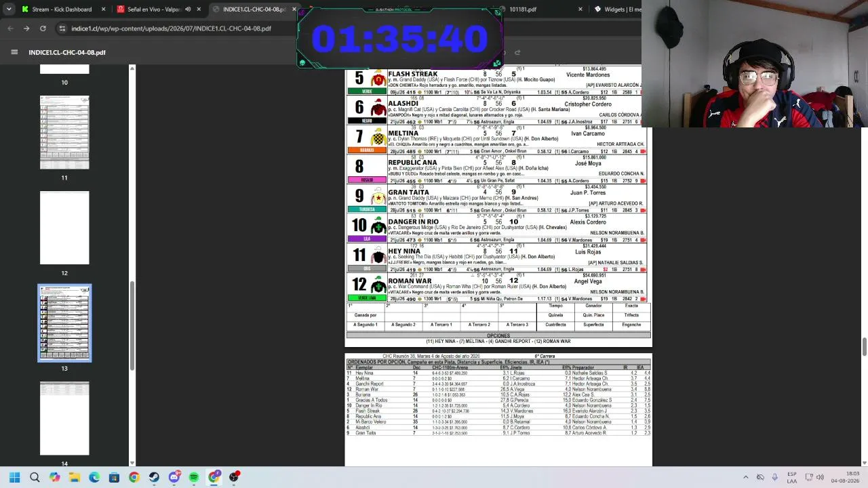Click jockey name Angel Vega
Screen dimensions: 868x488
(x=588, y=281)
